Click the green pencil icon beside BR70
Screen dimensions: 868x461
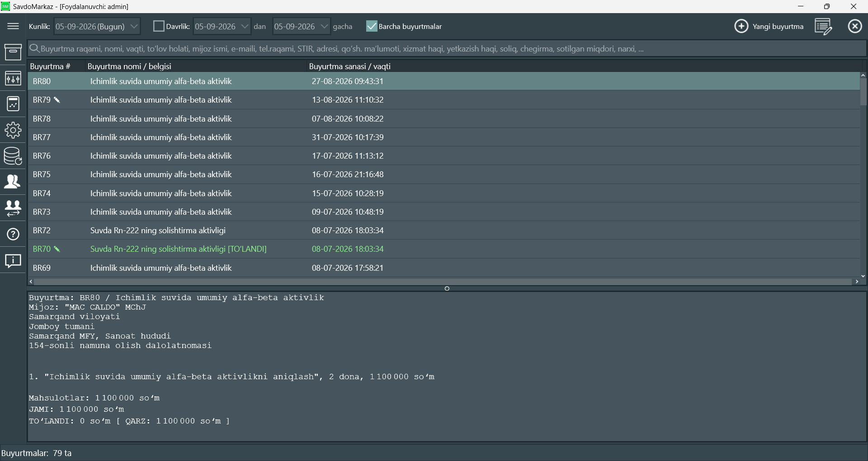pos(57,249)
